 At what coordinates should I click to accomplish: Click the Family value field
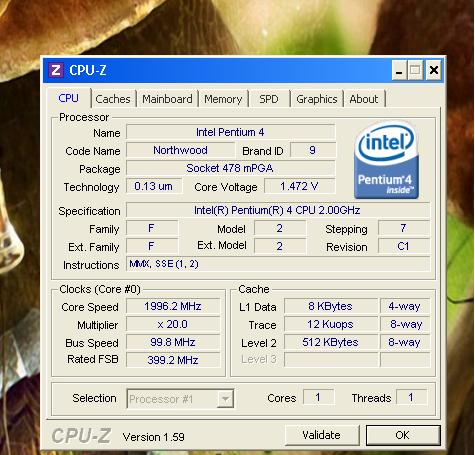coord(152,228)
